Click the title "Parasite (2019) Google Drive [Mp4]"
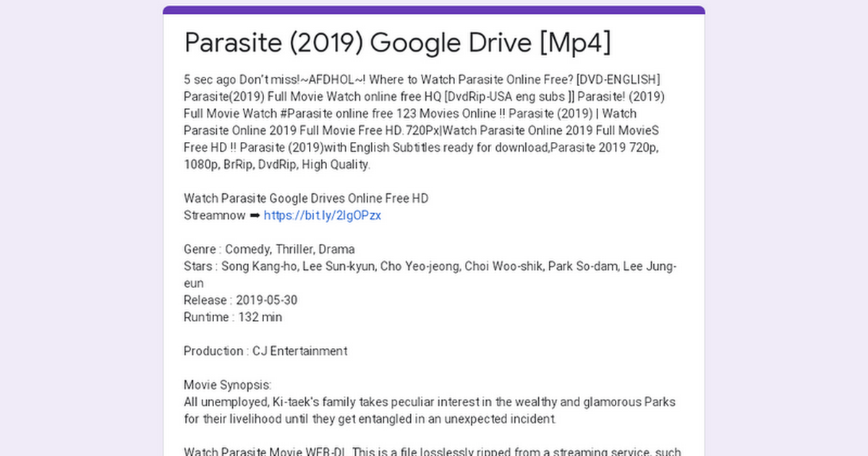Image resolution: width=868 pixels, height=456 pixels. (x=397, y=43)
